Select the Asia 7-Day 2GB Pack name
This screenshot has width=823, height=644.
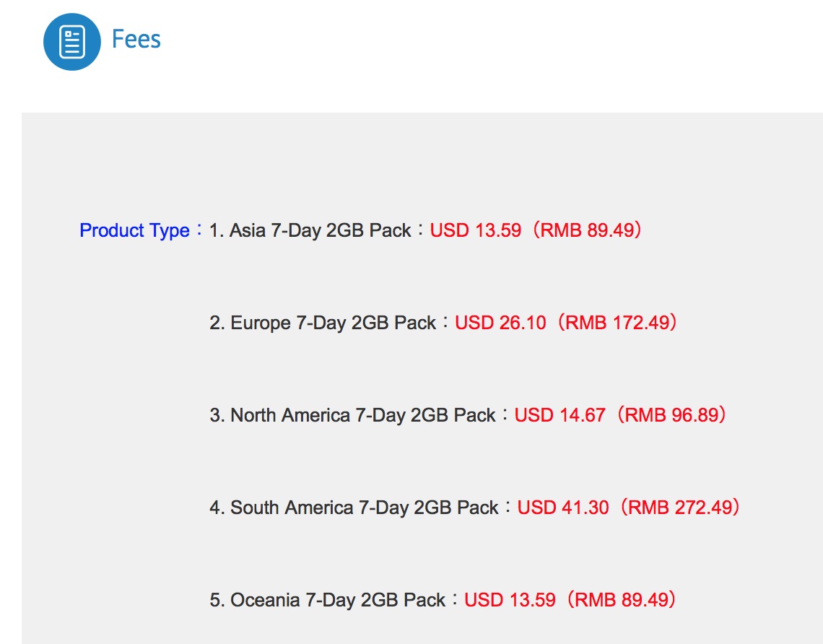[x=321, y=230]
